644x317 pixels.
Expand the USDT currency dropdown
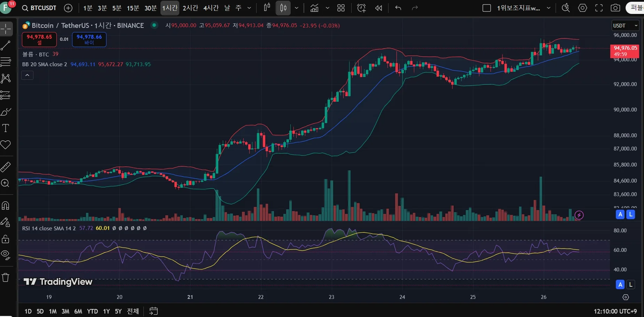pyautogui.click(x=625, y=25)
